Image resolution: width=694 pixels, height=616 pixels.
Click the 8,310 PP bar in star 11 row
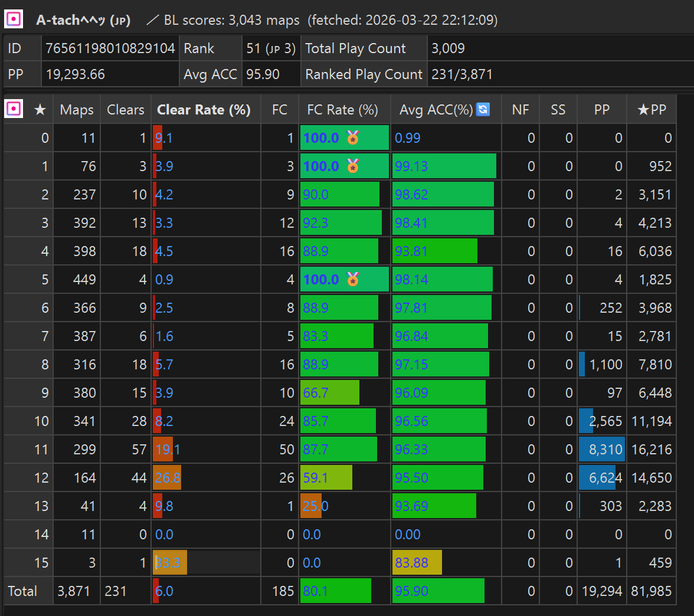click(602, 449)
